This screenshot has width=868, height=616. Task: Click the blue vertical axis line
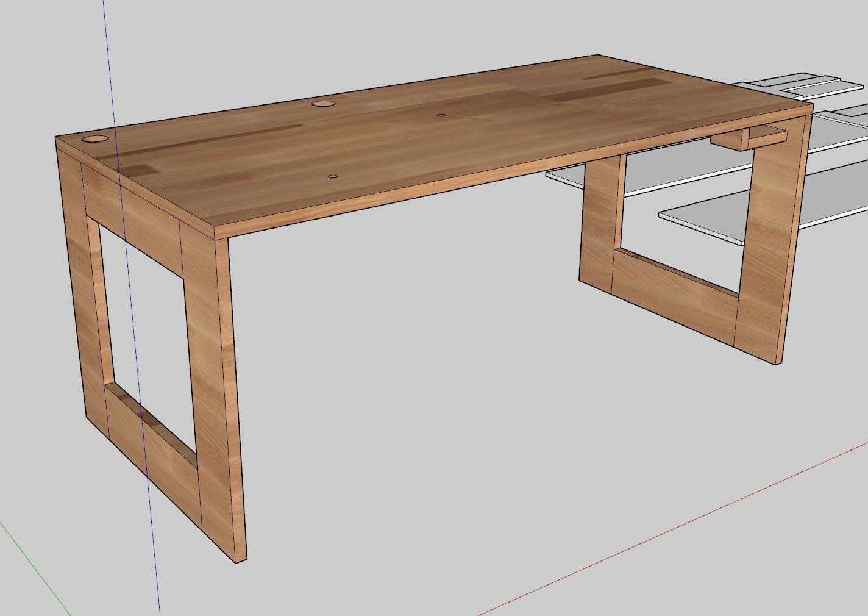coord(131,308)
